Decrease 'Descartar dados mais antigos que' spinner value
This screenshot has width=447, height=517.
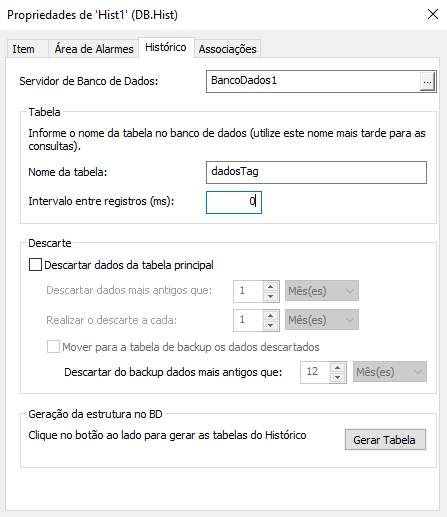(271, 296)
